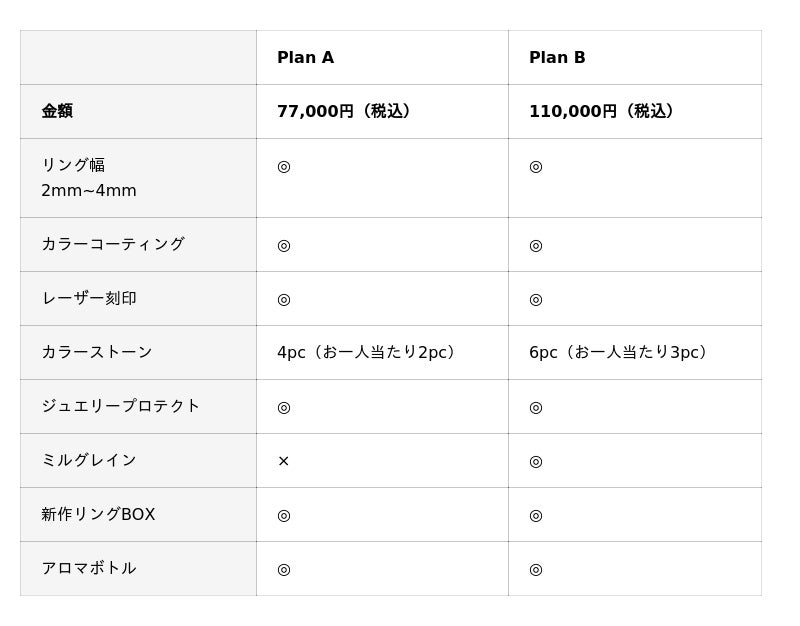Select the 6pc(お一人当たり3pc) cell text
This screenshot has height=626, width=800.
click(619, 353)
